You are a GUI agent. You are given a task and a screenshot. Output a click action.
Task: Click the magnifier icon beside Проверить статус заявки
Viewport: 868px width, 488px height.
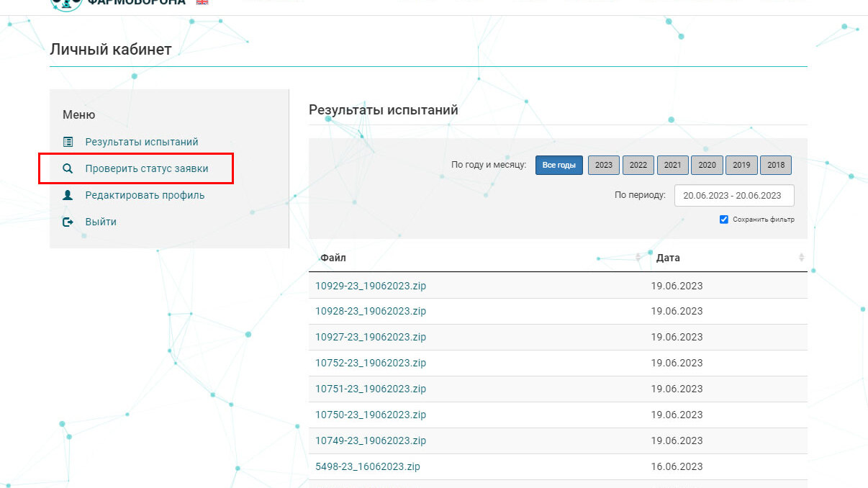click(x=68, y=168)
